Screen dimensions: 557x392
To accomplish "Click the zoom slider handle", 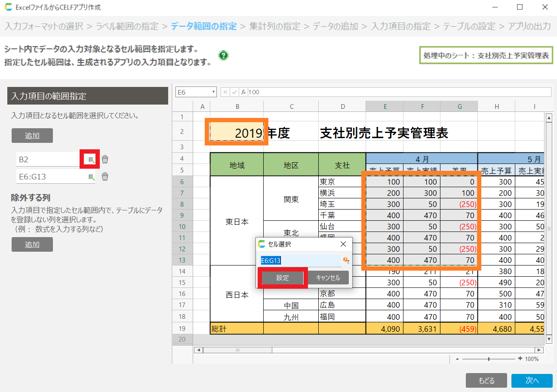I will pos(489,359).
